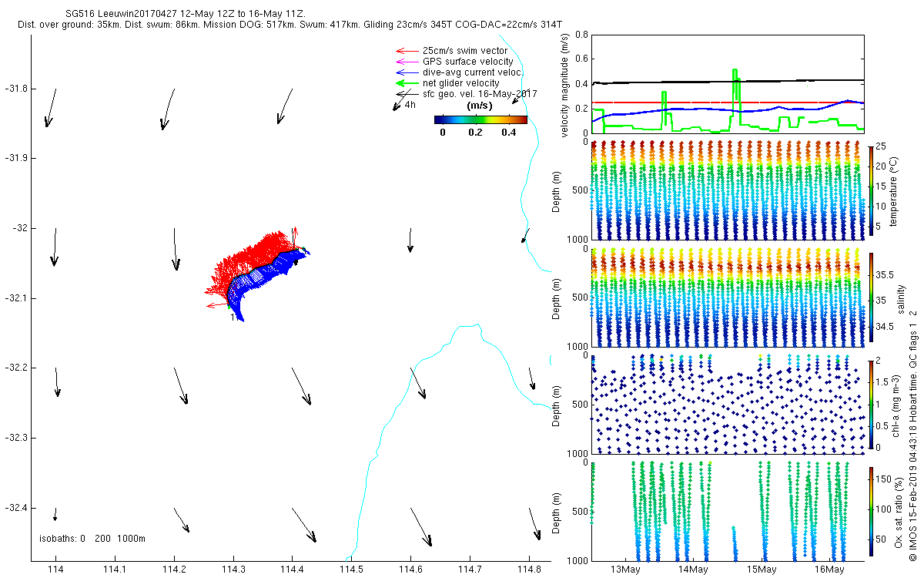The image size is (924, 578).
Task: Click the '150' tick on the oxygen colorbar
Action: tap(884, 479)
